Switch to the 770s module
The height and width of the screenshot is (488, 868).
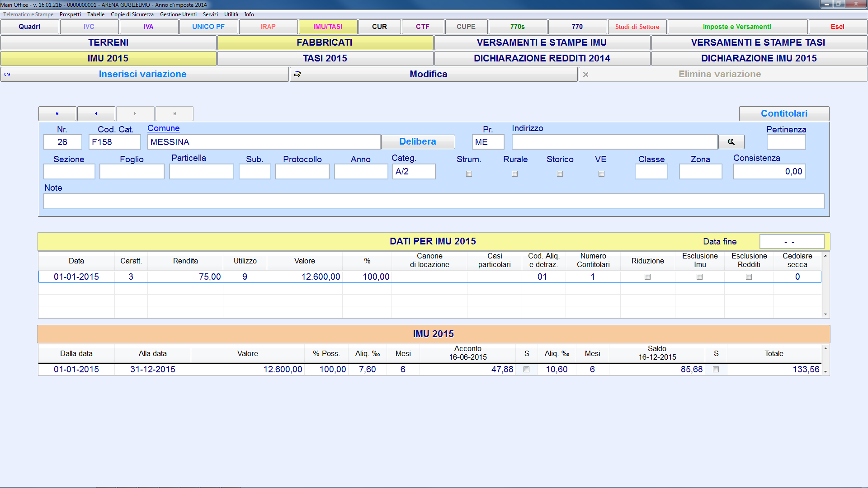pyautogui.click(x=518, y=27)
